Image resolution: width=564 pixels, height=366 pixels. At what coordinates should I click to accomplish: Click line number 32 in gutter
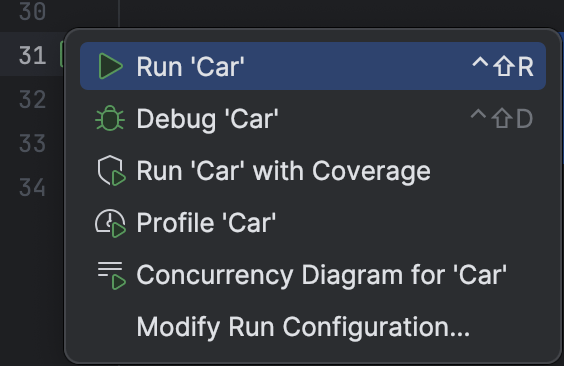click(x=32, y=100)
